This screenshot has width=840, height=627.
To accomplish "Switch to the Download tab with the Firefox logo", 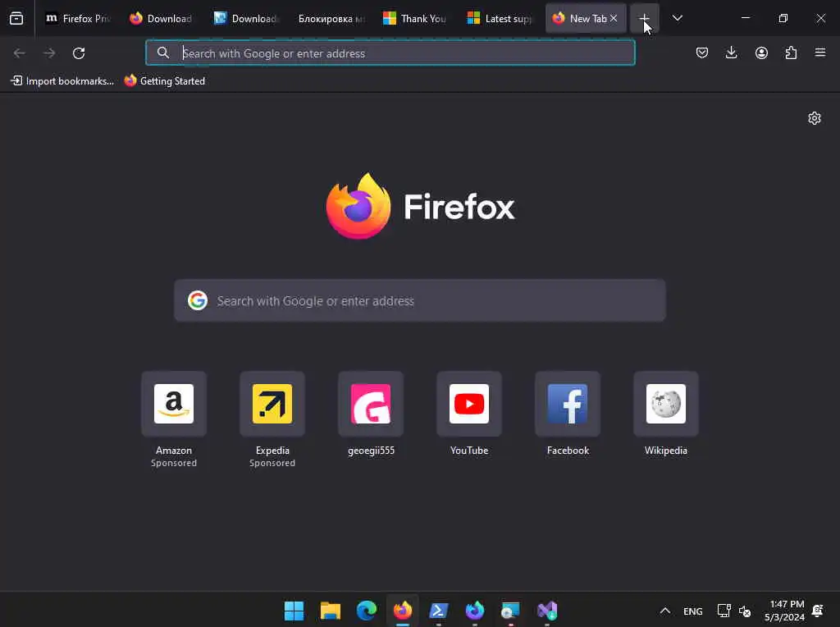I will (x=161, y=18).
